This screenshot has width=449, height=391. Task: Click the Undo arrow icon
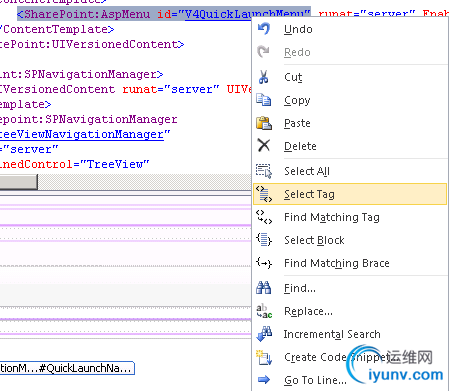tap(264, 29)
